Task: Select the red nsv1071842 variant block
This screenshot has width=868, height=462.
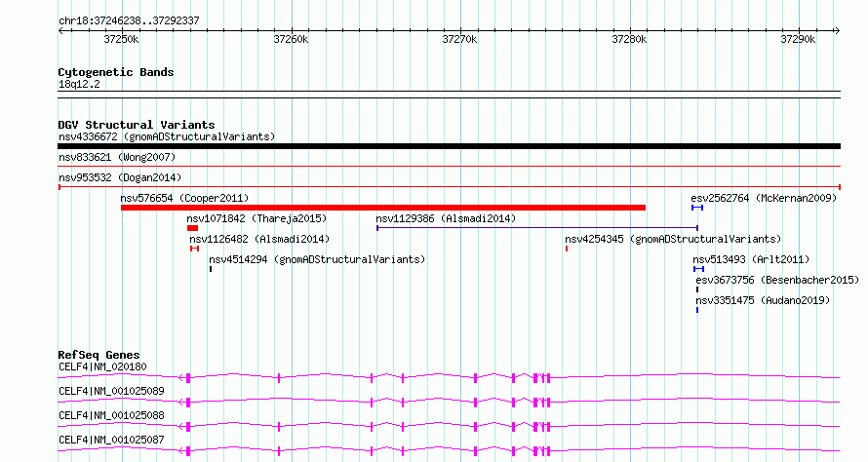Action: coord(192,228)
